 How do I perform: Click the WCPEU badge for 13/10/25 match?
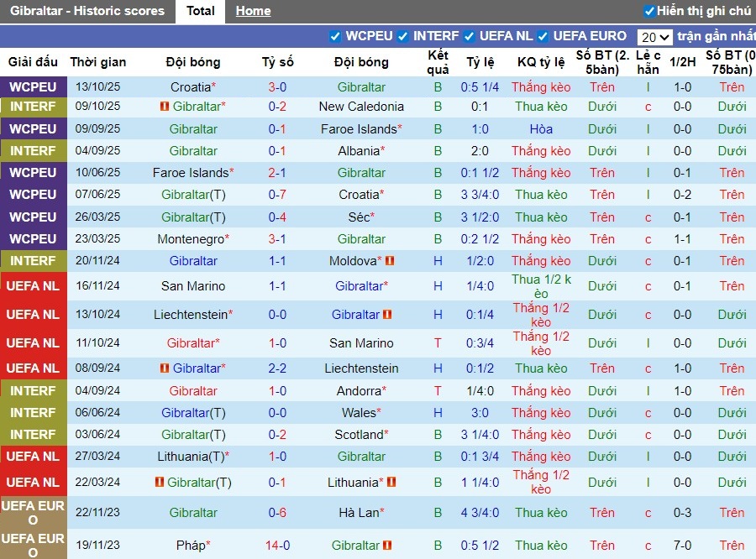(x=33, y=87)
